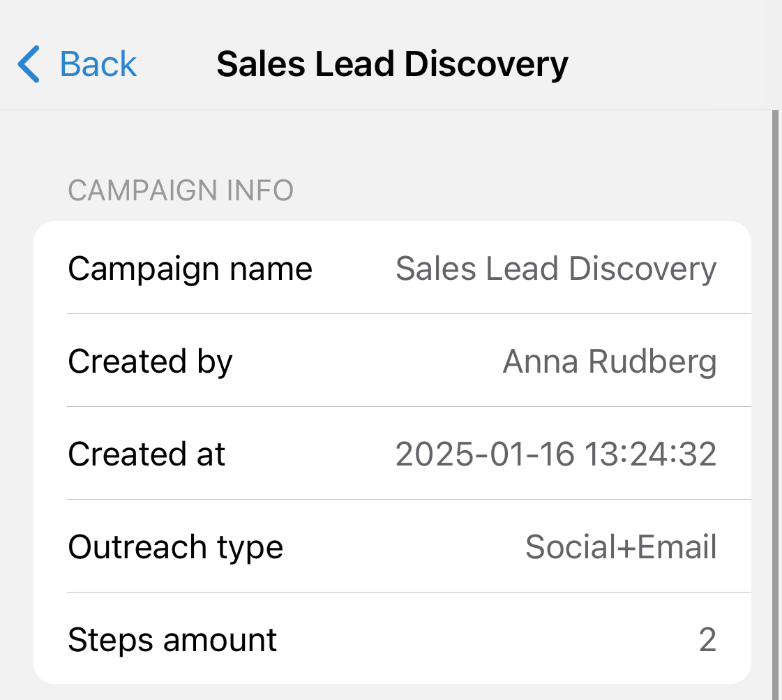Select the Campaign name label

(190, 269)
